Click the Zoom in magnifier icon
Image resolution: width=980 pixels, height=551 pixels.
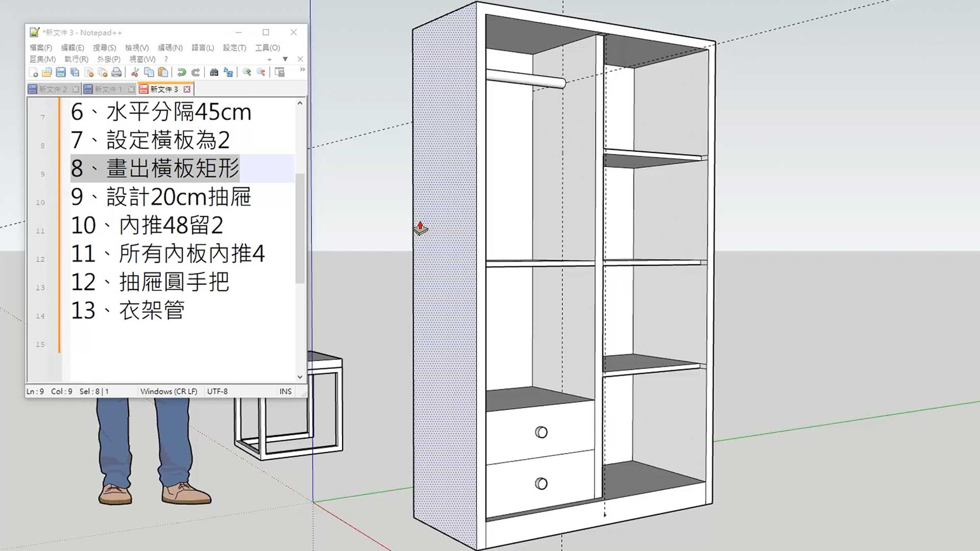247,72
